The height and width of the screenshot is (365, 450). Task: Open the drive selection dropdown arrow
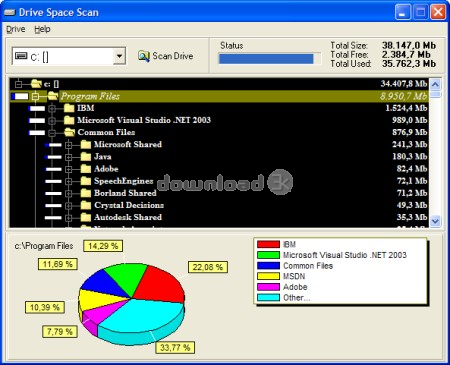pyautogui.click(x=119, y=56)
